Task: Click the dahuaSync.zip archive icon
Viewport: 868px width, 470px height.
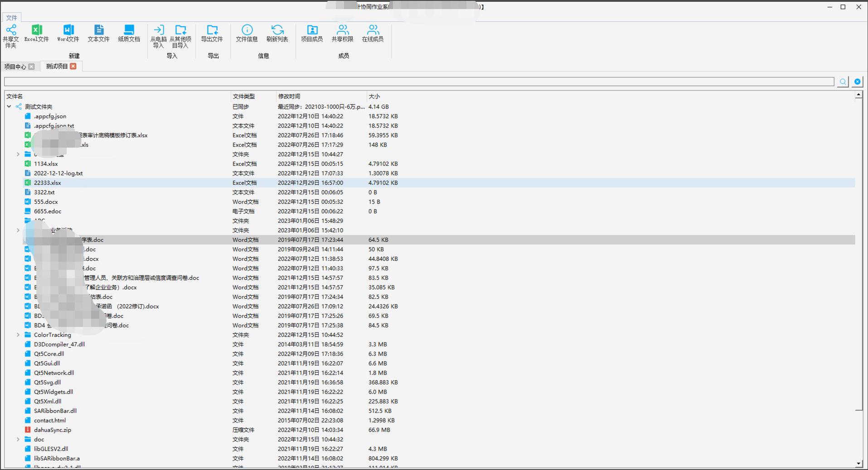Action: pos(28,430)
